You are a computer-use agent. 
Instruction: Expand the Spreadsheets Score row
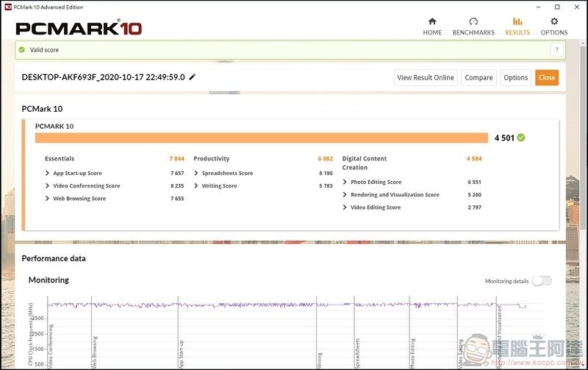197,174
